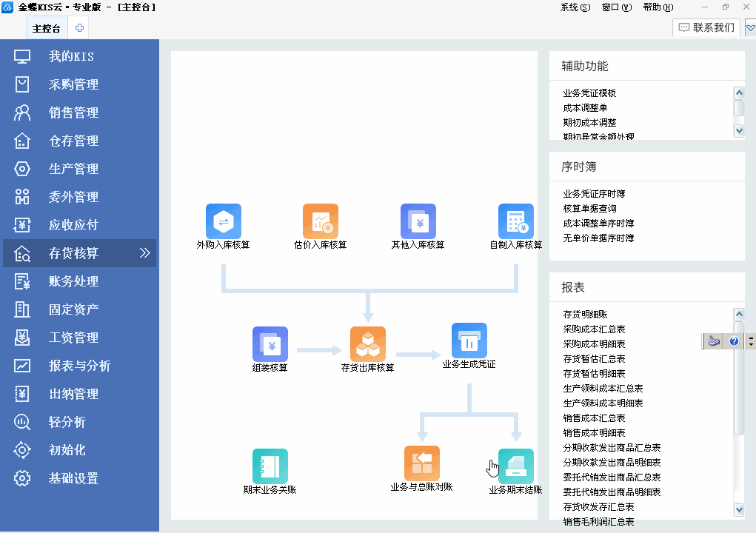This screenshot has height=533, width=756.
Task: Open the 无单价单据序时簿 link
Action: (x=598, y=238)
